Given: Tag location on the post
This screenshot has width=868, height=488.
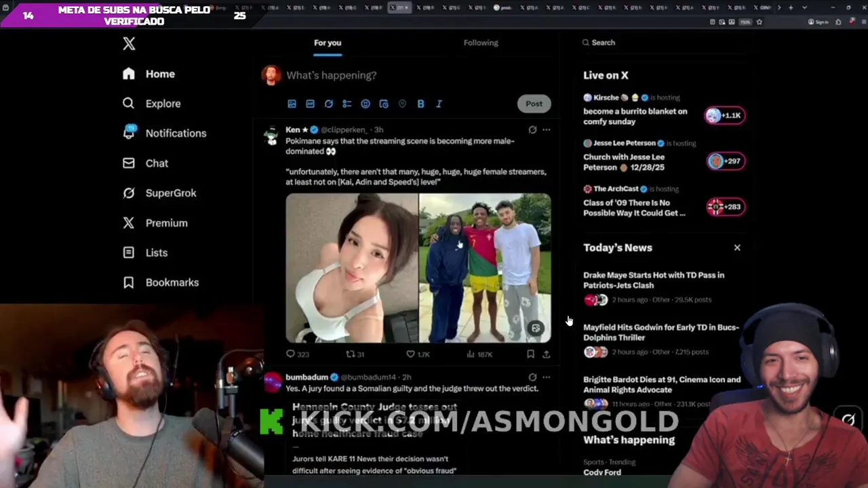Looking at the screenshot, I should [402, 104].
